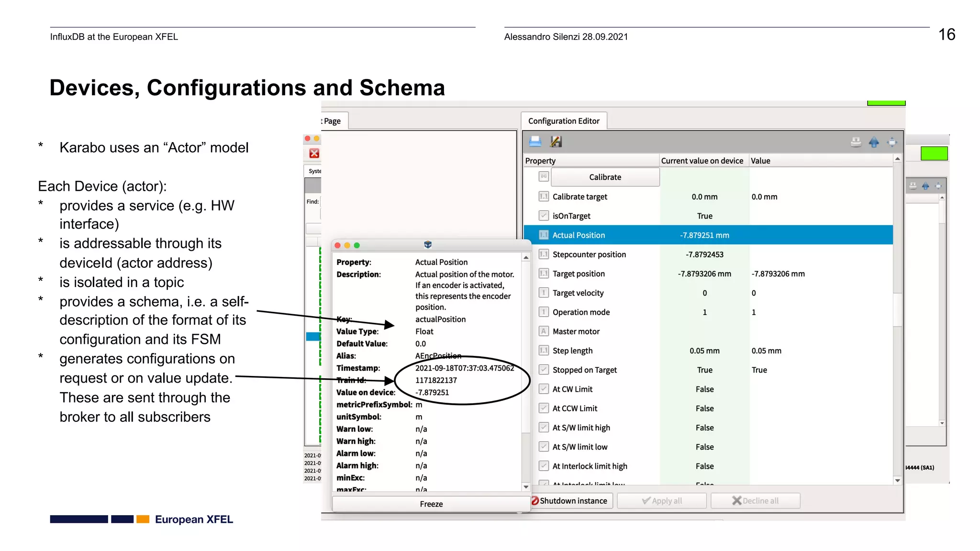Toggle the At CW Limit checkbox icon
This screenshot has width=980, height=551.
click(x=544, y=388)
